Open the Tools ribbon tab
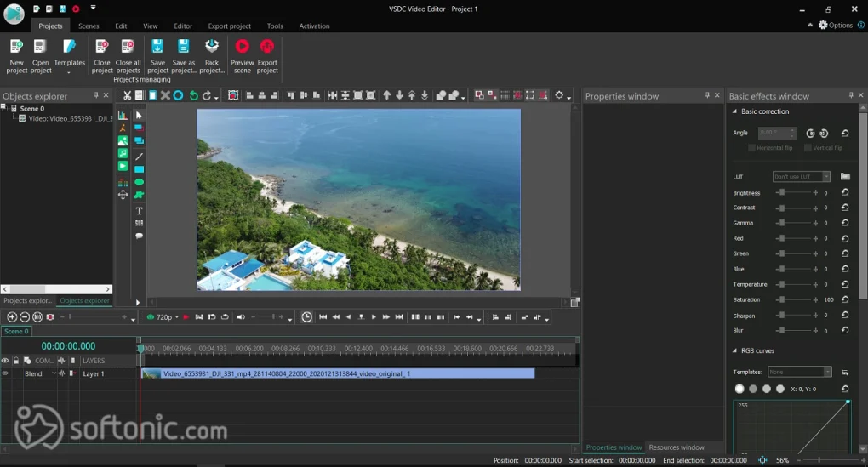 275,26
